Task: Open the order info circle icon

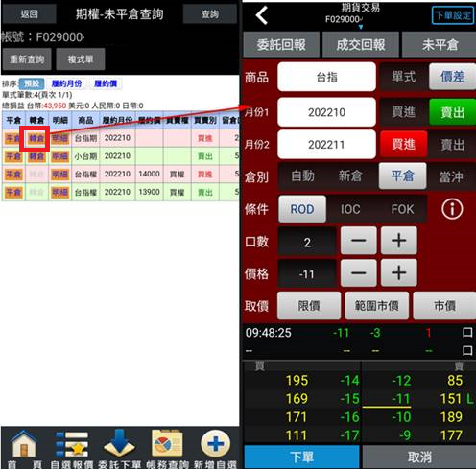Action: (x=452, y=209)
